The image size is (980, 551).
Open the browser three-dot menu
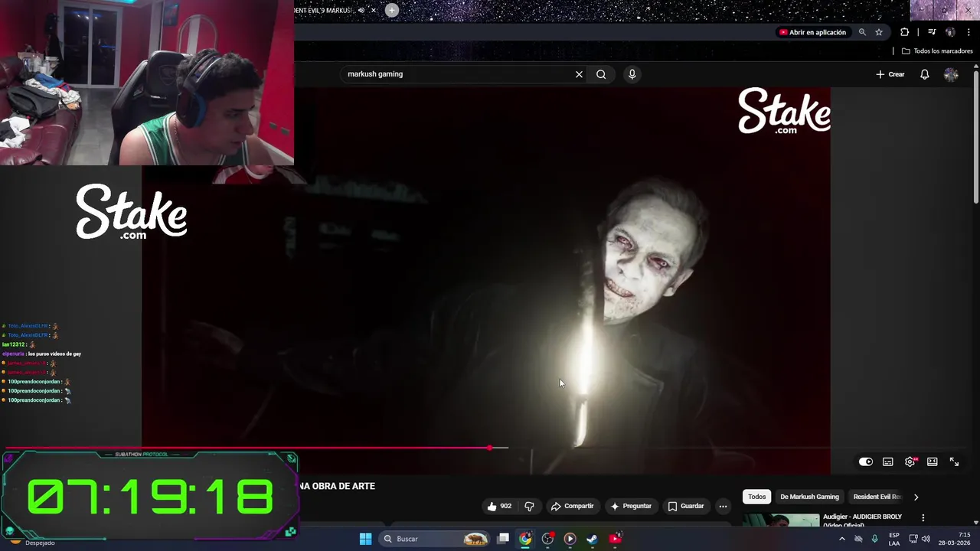coord(969,32)
